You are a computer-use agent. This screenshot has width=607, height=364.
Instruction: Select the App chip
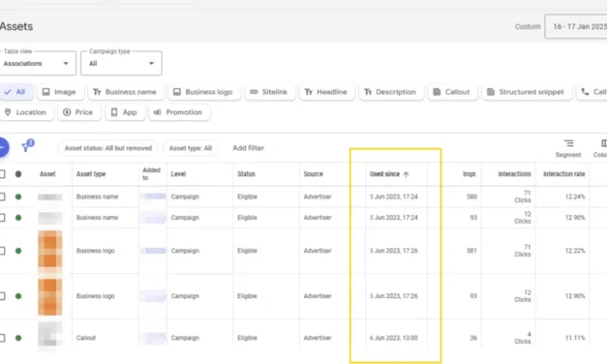125,112
